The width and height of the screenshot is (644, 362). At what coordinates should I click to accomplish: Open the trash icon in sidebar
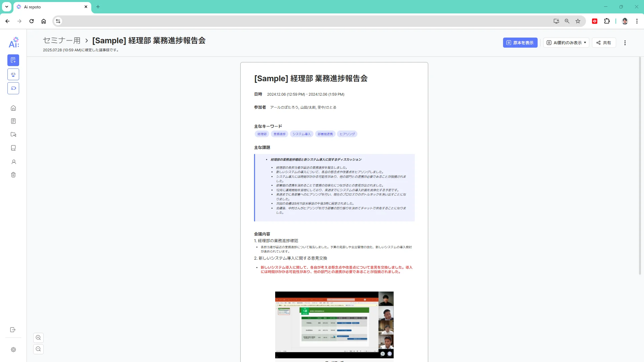click(x=13, y=175)
